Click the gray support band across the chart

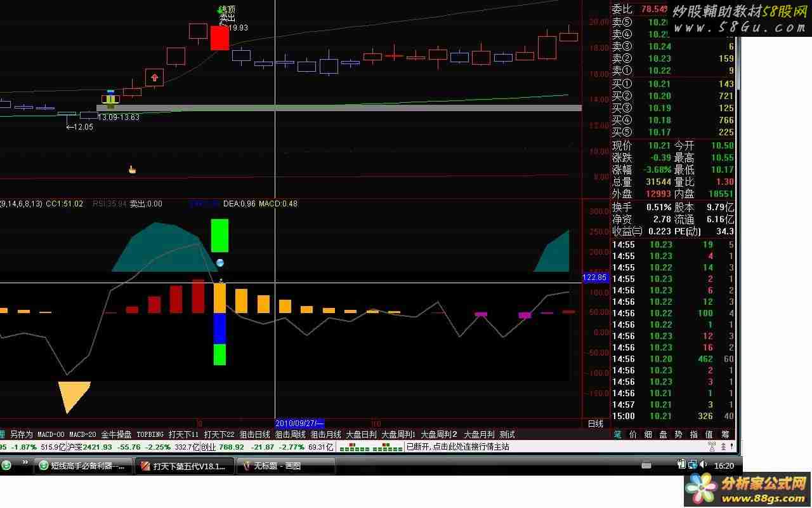(x=339, y=108)
